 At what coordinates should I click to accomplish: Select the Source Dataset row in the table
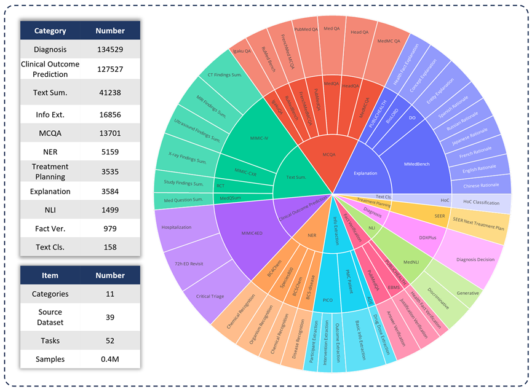click(80, 316)
